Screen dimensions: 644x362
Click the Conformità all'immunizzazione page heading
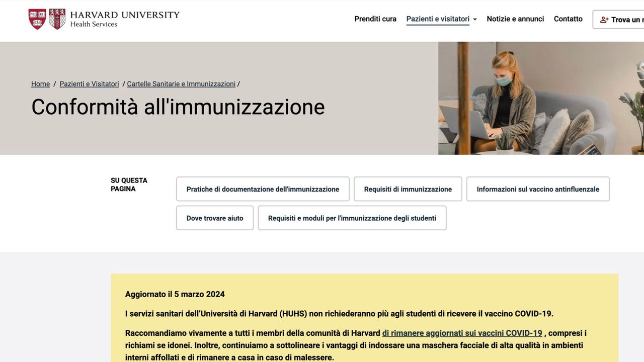pyautogui.click(x=178, y=107)
